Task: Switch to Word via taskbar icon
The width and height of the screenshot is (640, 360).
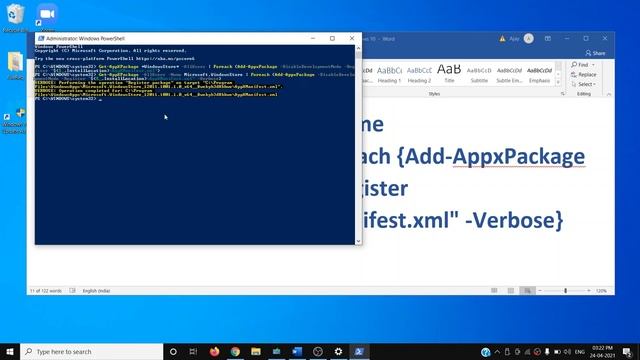Action: [297, 351]
